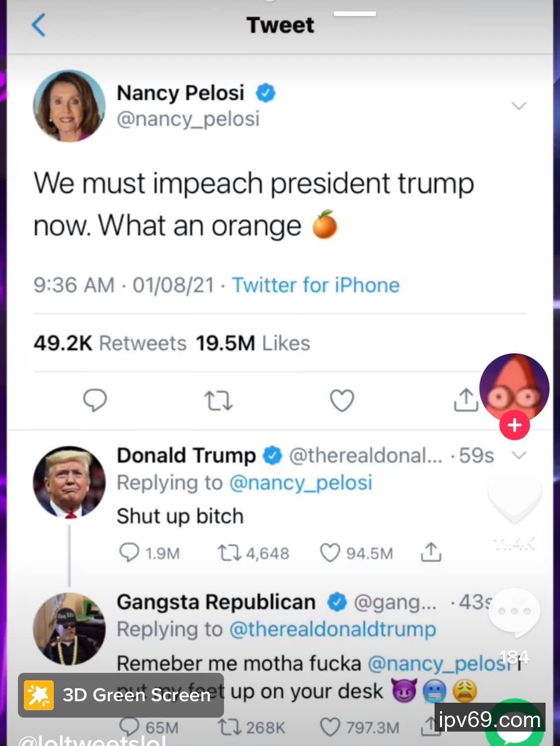The image size is (560, 746).
Task: Like the TikTok video with white heart
Action: [514, 499]
